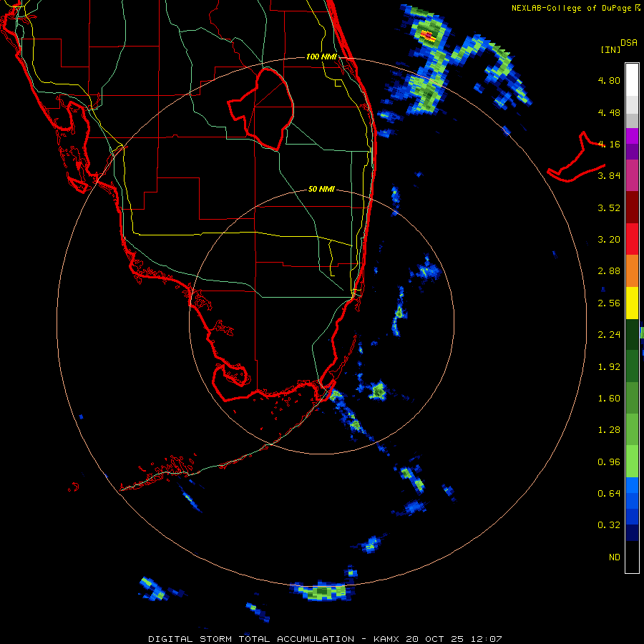
Task: Pick the yellow swatch beside 2.56
Action: point(632,303)
